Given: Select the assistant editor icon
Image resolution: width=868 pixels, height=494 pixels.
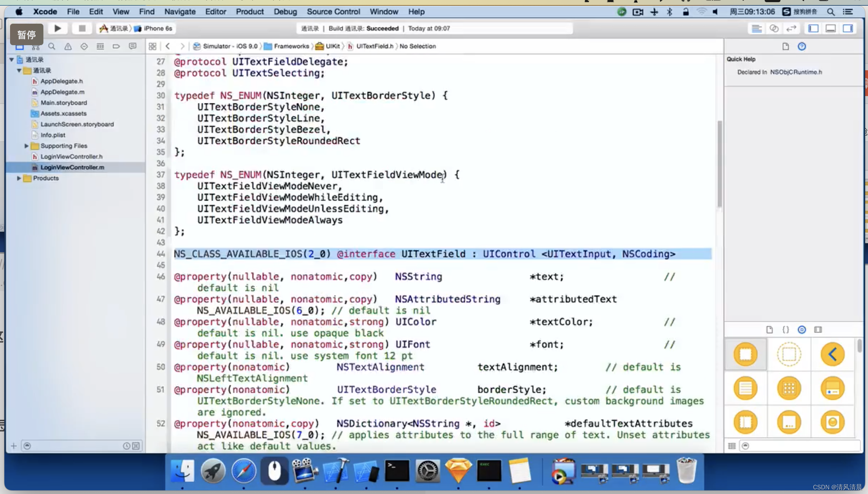Looking at the screenshot, I should pyautogui.click(x=774, y=28).
